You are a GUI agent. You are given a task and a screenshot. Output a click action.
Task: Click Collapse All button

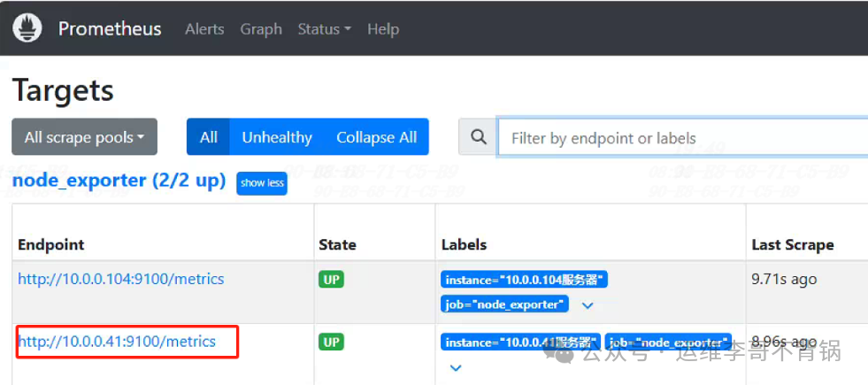pos(376,137)
